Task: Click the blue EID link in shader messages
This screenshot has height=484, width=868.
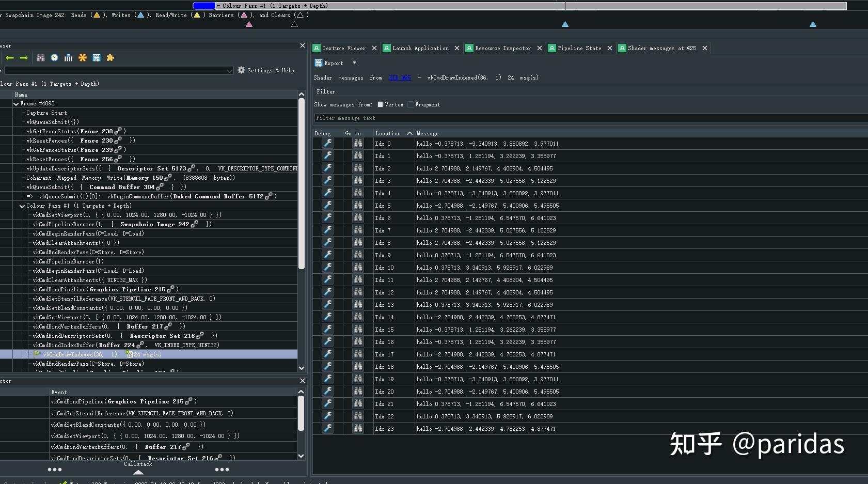Action: 400,78
